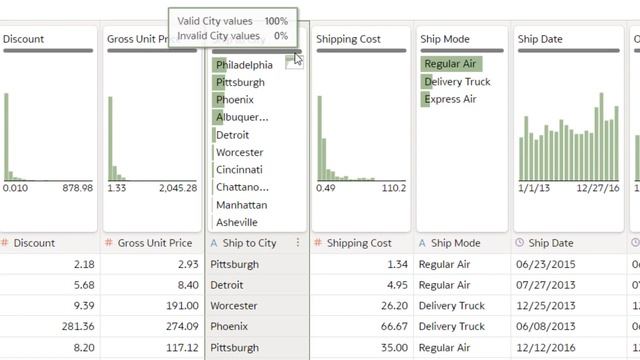Click the gross unit price 191.00
Image resolution: width=640 pixels, height=360 pixels.
tap(182, 306)
